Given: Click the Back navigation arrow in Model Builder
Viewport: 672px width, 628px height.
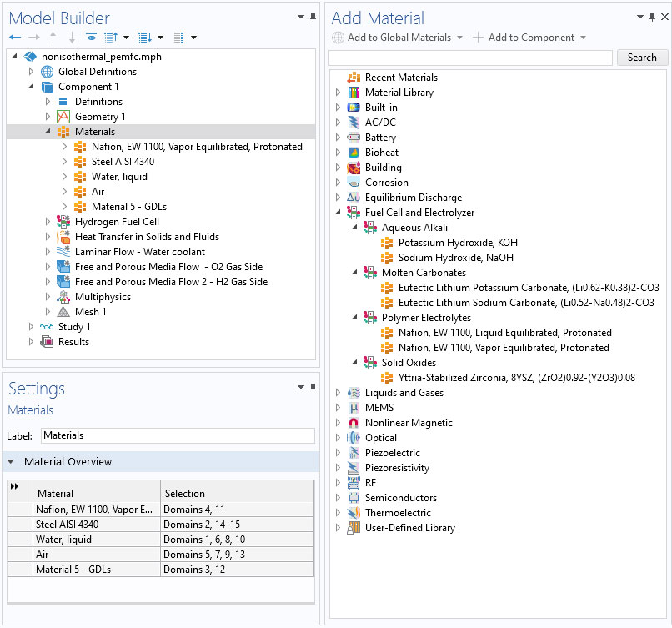Looking at the screenshot, I should [x=14, y=36].
